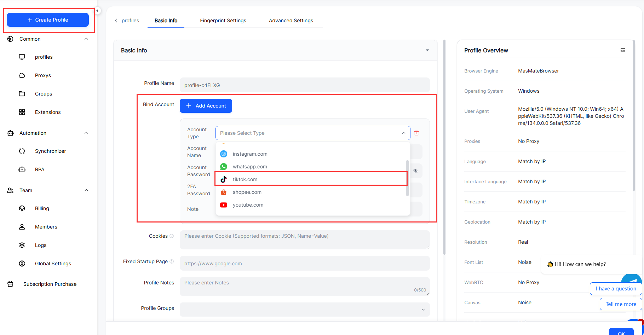
Task: Delete the account entry with trash icon
Action: [416, 133]
